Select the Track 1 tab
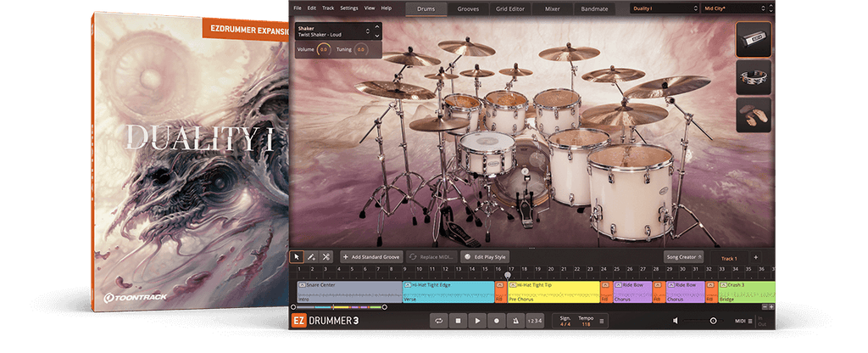 (x=728, y=258)
